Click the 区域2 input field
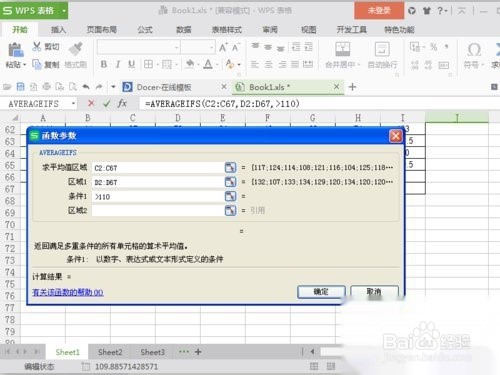This screenshot has width=500, height=375. 158,210
